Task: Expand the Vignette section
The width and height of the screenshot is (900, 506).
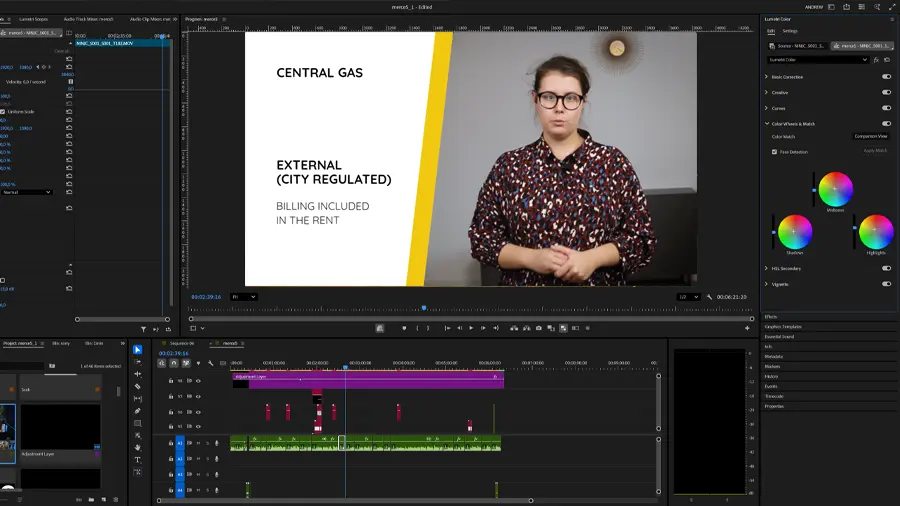Action: (x=767, y=284)
